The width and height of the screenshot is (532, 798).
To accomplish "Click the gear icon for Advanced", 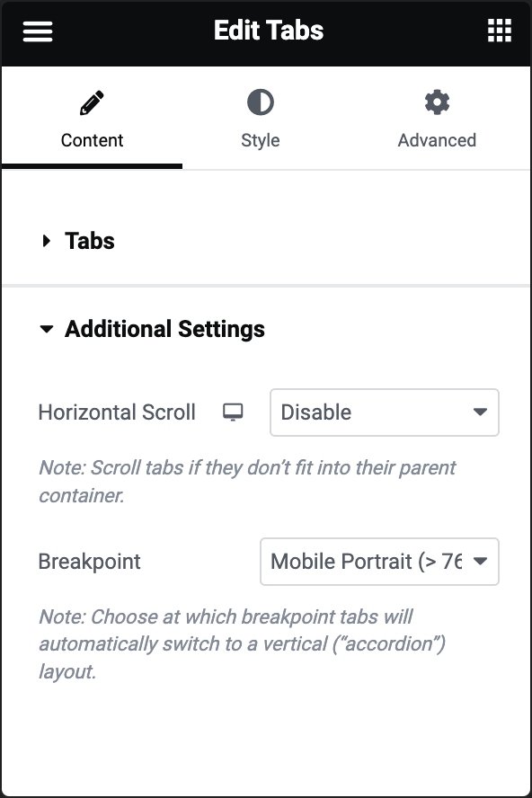I will coord(437,102).
